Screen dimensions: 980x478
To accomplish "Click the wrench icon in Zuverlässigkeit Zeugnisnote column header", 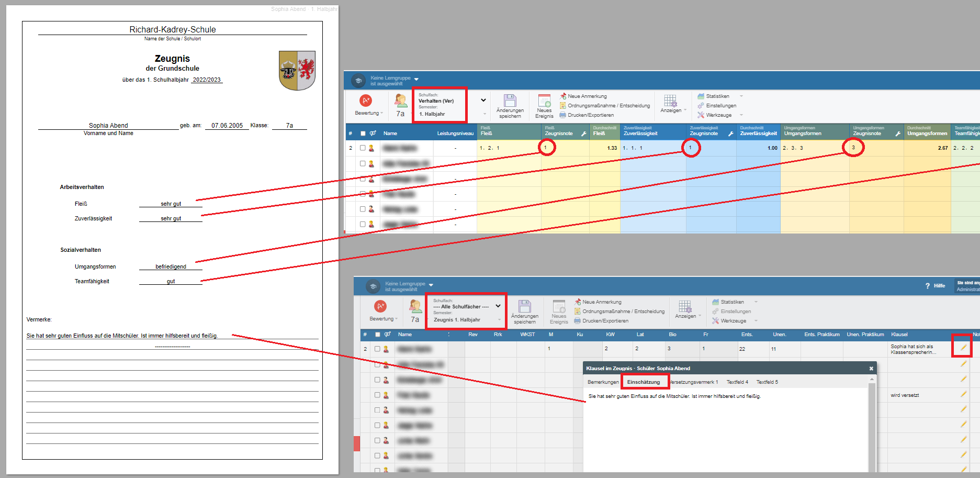I will tap(730, 134).
